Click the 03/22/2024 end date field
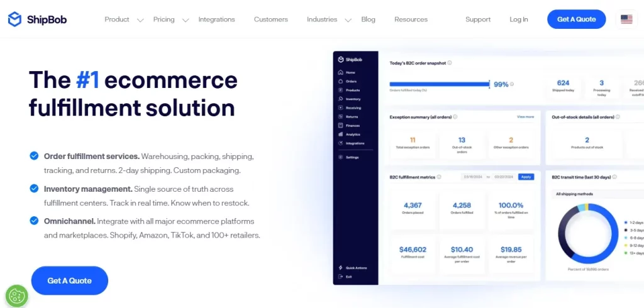Image resolution: width=644 pixels, height=308 pixels. 504,177
